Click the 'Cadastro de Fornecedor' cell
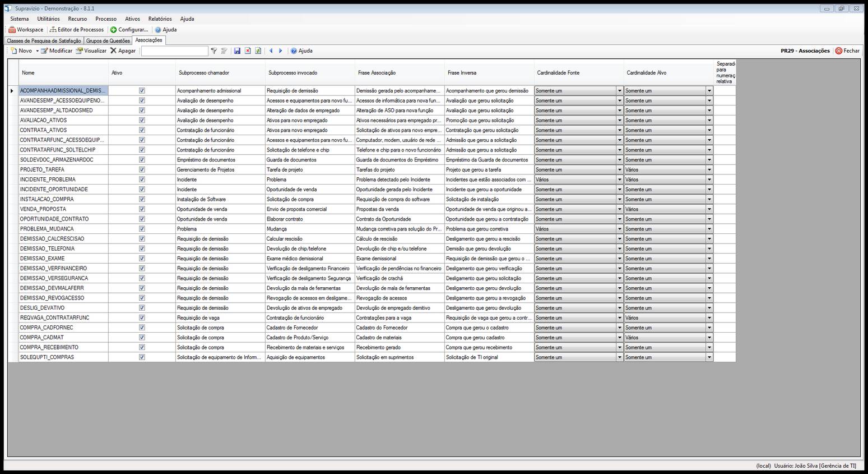This screenshot has height=474, width=868. (310, 328)
